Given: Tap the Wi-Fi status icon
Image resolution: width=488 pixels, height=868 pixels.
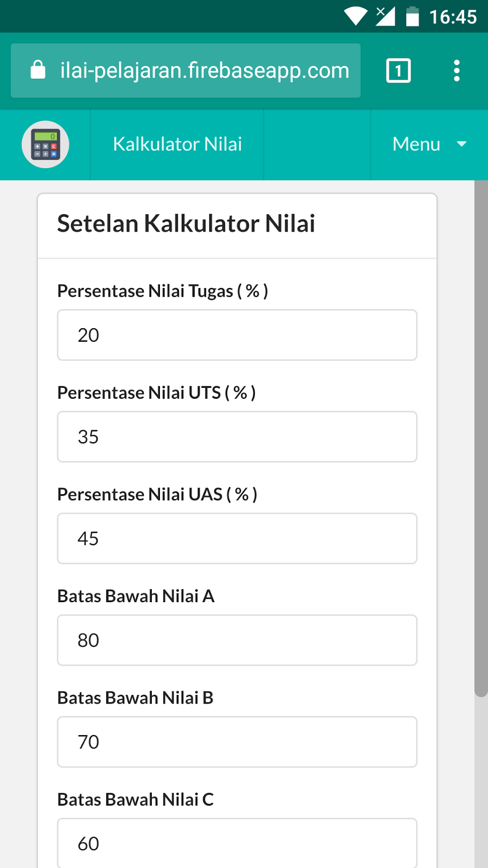Looking at the screenshot, I should pos(356,16).
